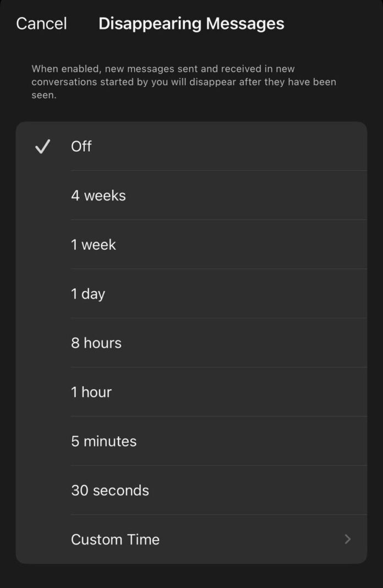Choose 1 hour disappearing time
383x588 pixels.
[x=91, y=392]
